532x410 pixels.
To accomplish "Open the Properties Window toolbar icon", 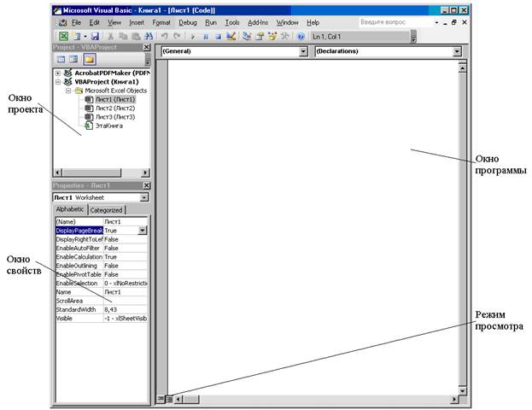I will (x=260, y=36).
